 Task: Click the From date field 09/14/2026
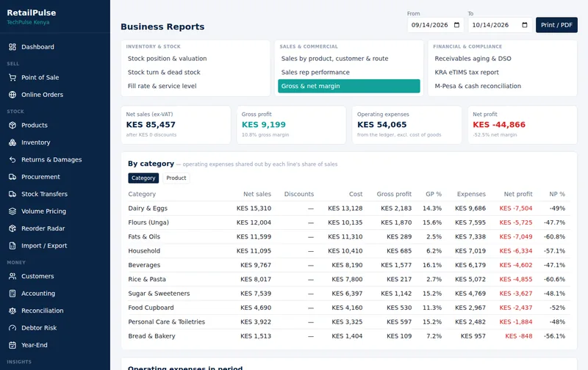click(435, 25)
